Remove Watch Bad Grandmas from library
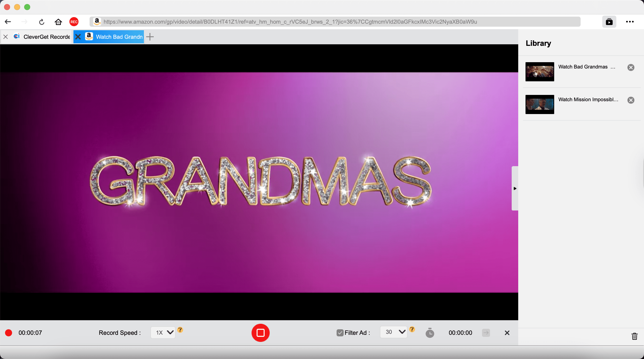Screen dimensions: 644x359 click(631, 67)
